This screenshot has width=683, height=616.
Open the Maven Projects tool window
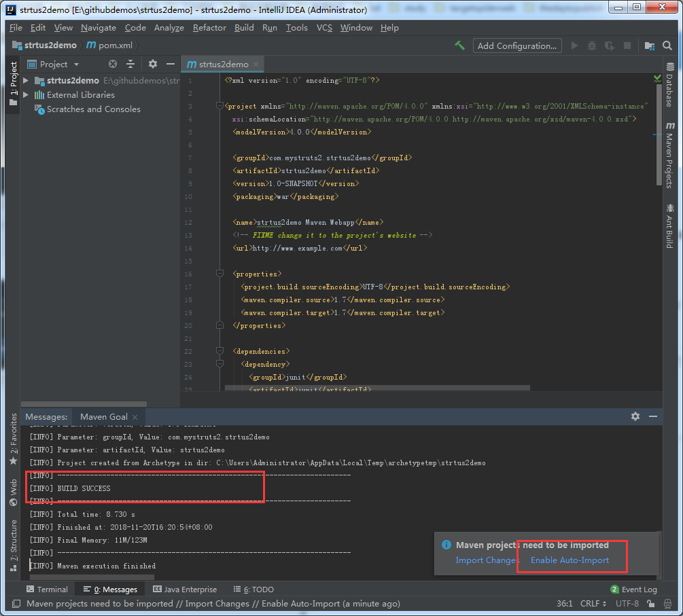(x=670, y=155)
